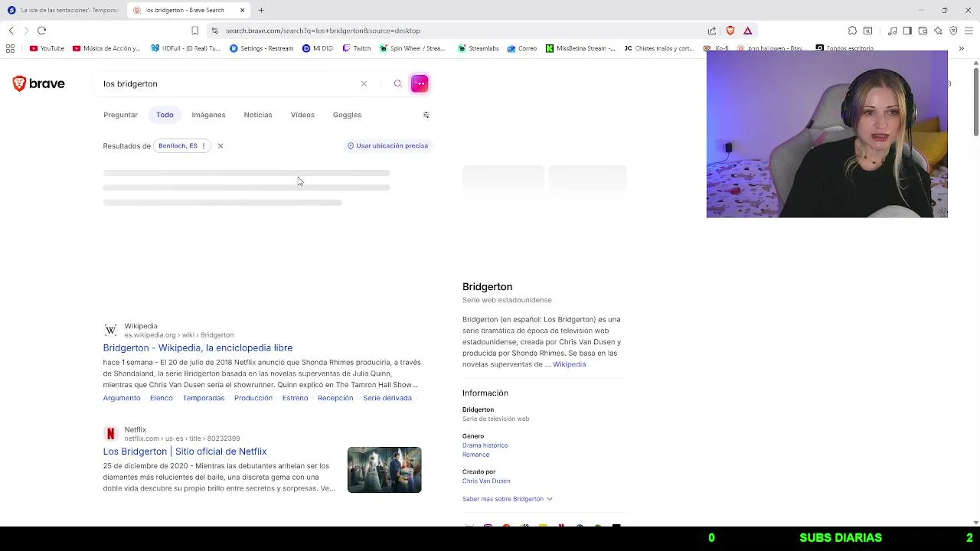
Task: Go back with the browser back arrow
Action: [11, 31]
